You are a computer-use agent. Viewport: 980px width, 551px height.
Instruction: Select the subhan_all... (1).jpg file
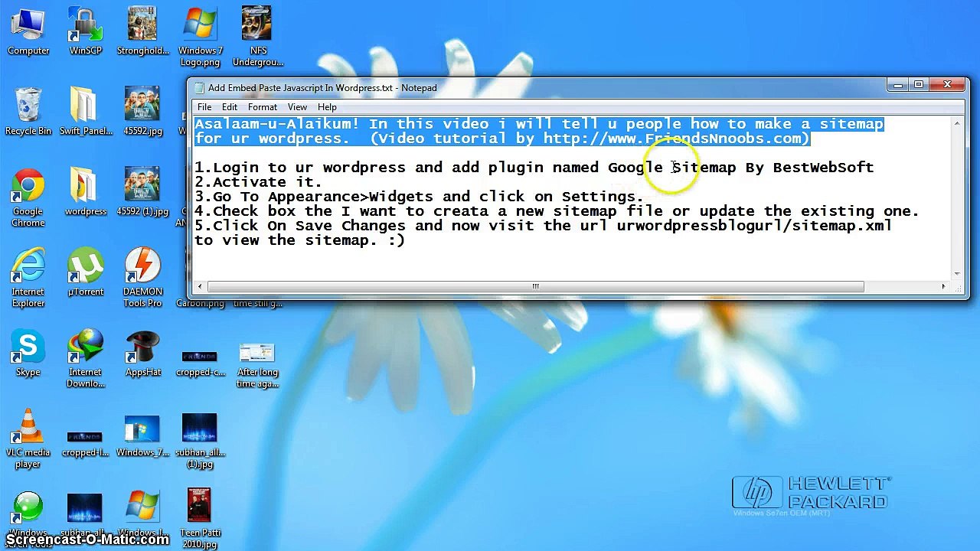tap(200, 439)
